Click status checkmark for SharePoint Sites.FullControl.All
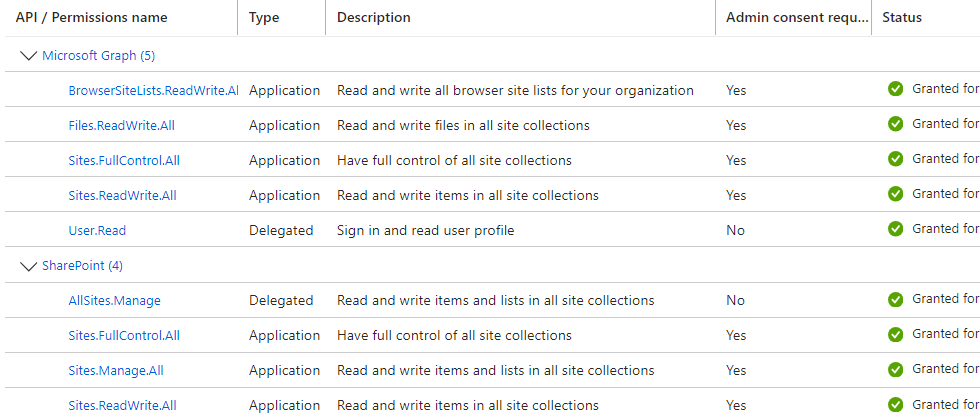This screenshot has width=980, height=420. [x=895, y=334]
